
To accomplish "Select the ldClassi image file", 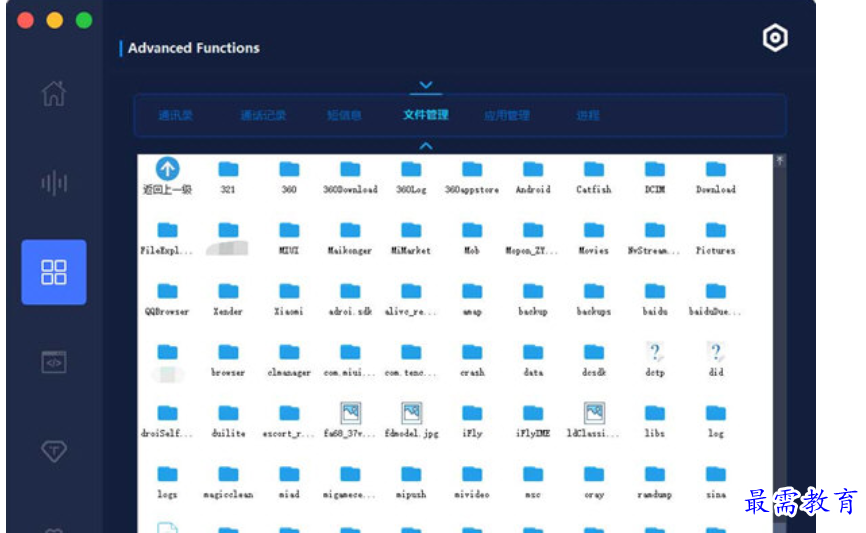I will tap(594, 413).
